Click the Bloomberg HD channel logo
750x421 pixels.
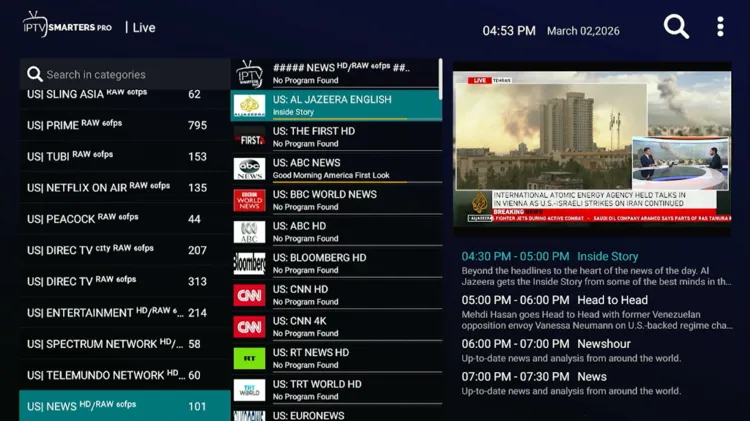click(x=249, y=264)
